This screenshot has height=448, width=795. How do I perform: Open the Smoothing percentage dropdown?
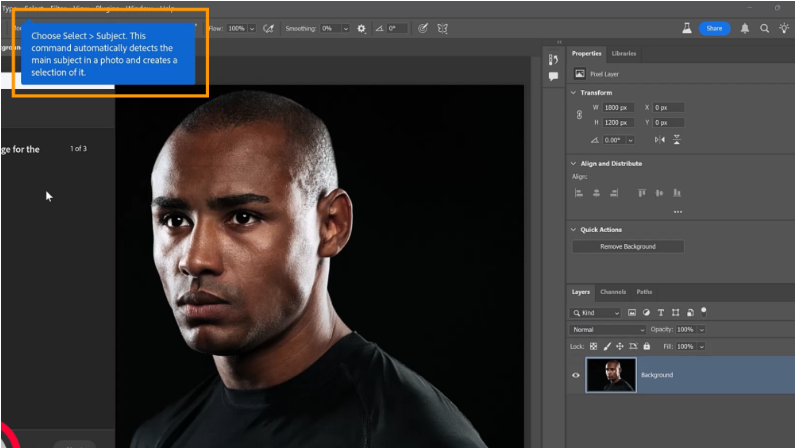(346, 28)
